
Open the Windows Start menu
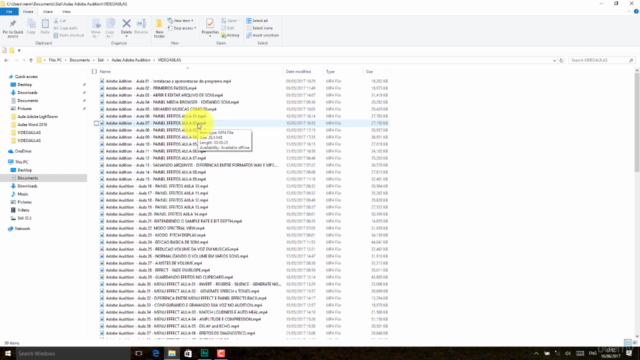8,353
